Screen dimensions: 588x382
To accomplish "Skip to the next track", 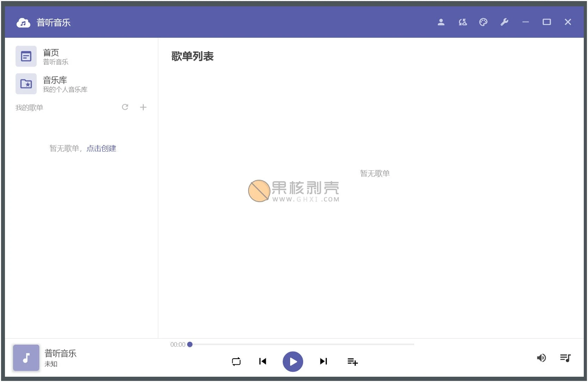I will [323, 362].
